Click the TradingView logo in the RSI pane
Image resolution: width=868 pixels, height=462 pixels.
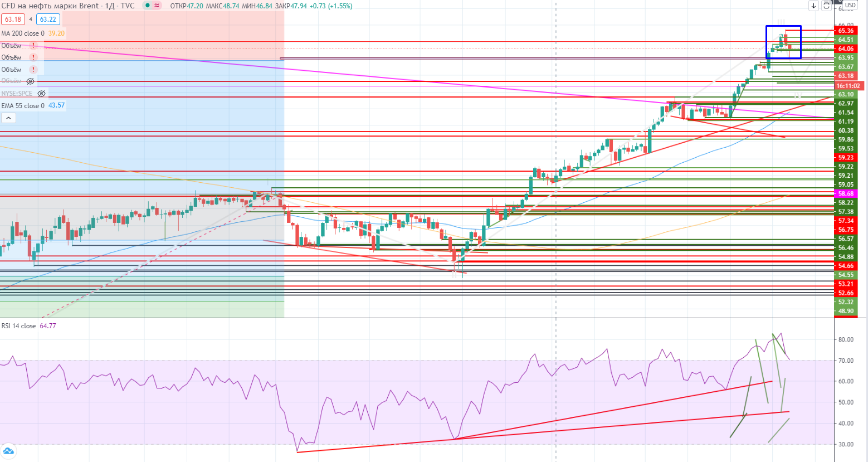pyautogui.click(x=8, y=451)
